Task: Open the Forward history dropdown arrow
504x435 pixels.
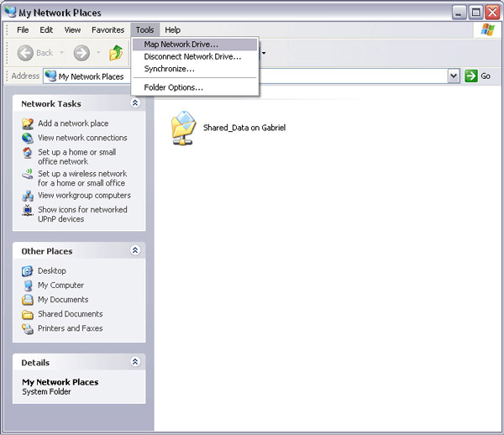Action: (98, 52)
